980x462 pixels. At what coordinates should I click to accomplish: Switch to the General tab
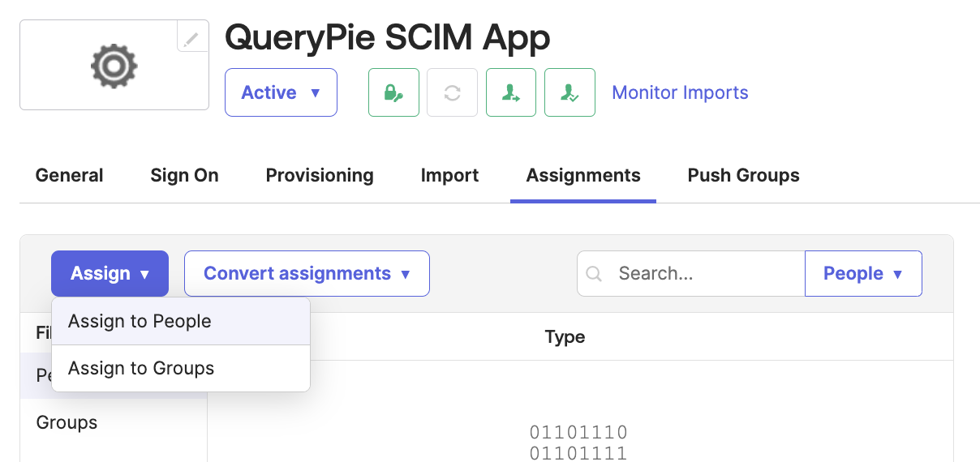click(x=70, y=176)
